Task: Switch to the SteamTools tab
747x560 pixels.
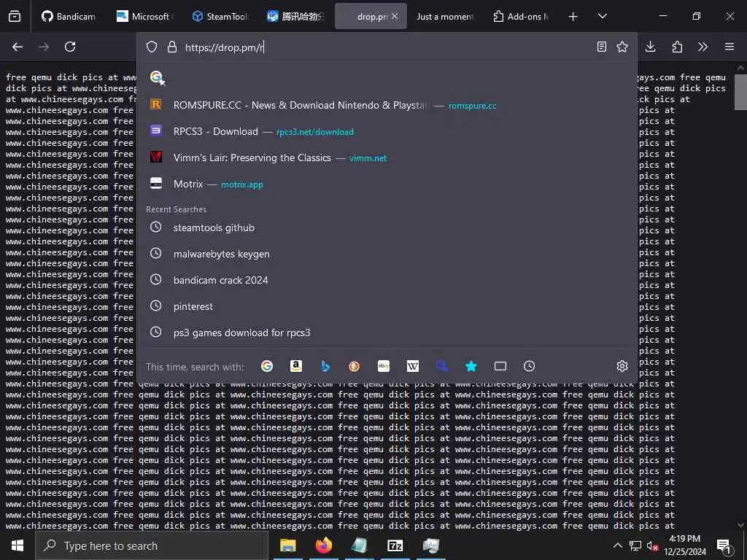Action: (219, 16)
